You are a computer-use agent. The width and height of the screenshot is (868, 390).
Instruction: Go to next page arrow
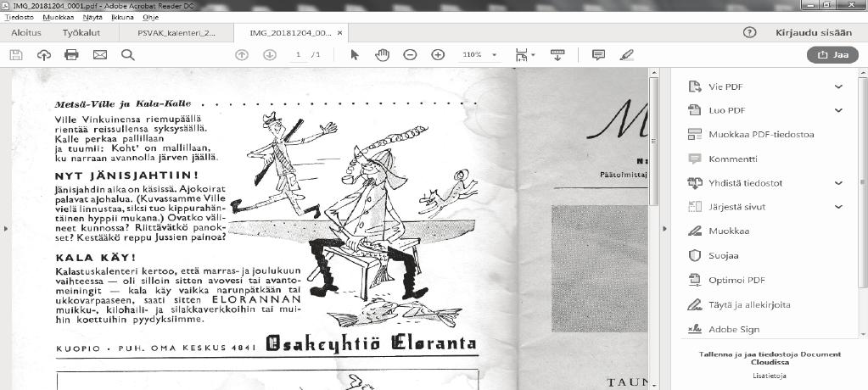point(270,55)
